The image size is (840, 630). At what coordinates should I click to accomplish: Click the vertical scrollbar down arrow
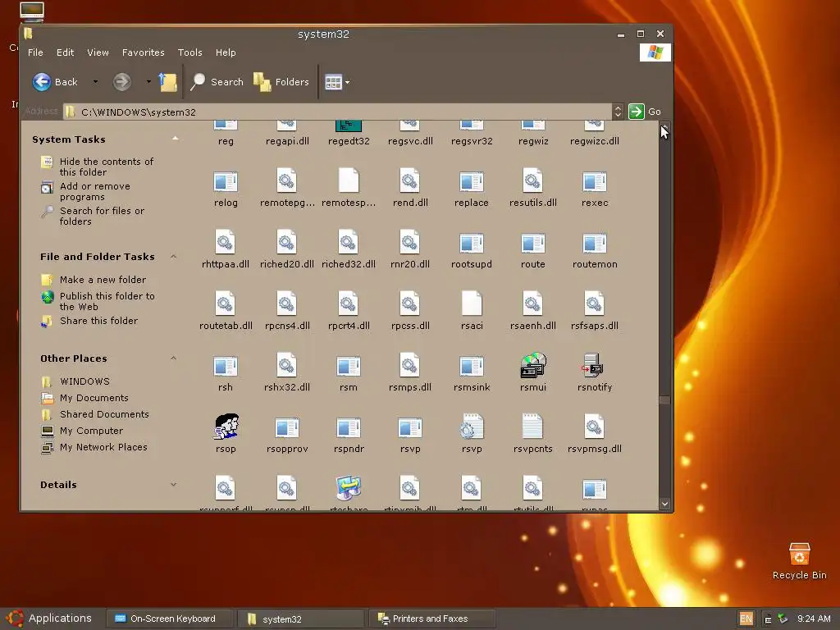click(664, 504)
